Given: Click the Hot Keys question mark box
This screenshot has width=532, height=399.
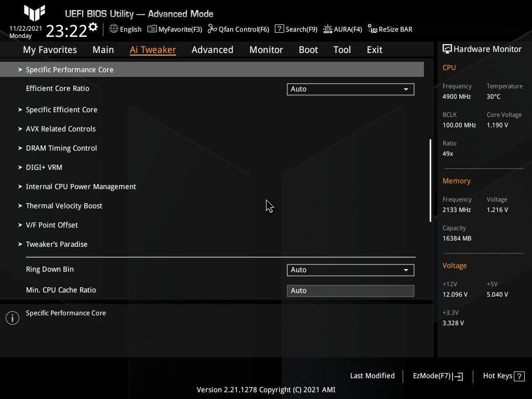Looking at the screenshot, I should tap(519, 376).
